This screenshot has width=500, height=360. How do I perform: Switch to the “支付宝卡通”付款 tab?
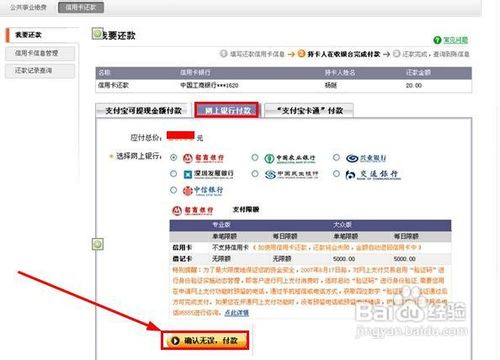309,111
